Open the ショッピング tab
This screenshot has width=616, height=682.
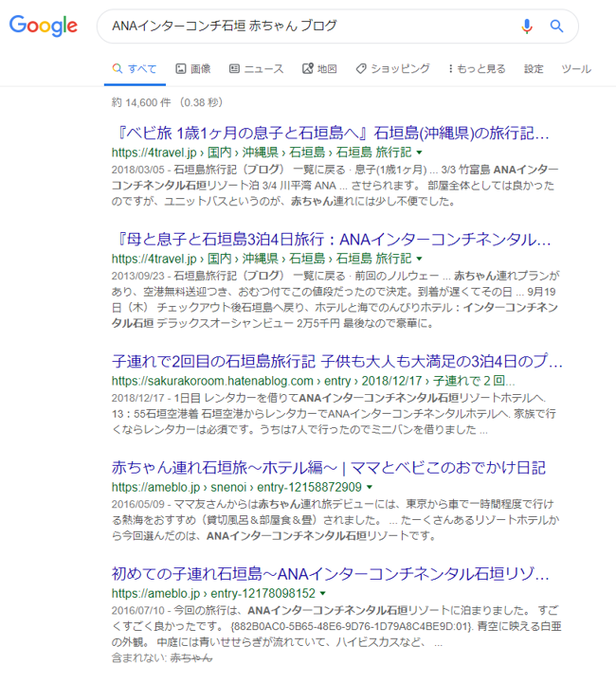[393, 69]
